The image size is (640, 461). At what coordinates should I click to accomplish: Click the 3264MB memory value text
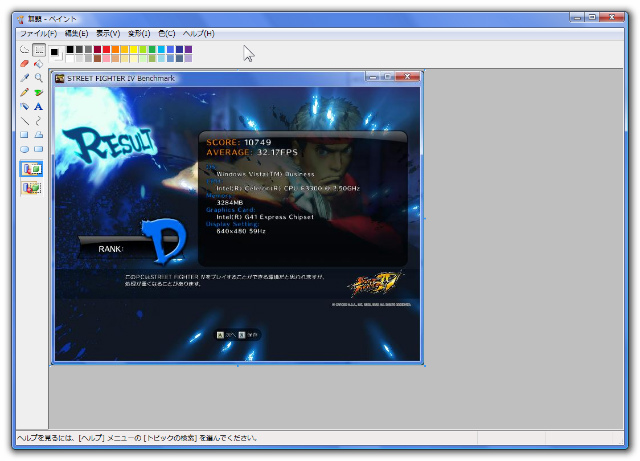(x=229, y=203)
